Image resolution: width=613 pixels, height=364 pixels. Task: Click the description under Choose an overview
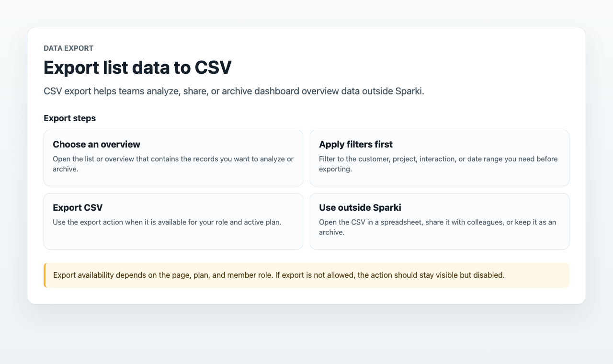pyautogui.click(x=173, y=164)
